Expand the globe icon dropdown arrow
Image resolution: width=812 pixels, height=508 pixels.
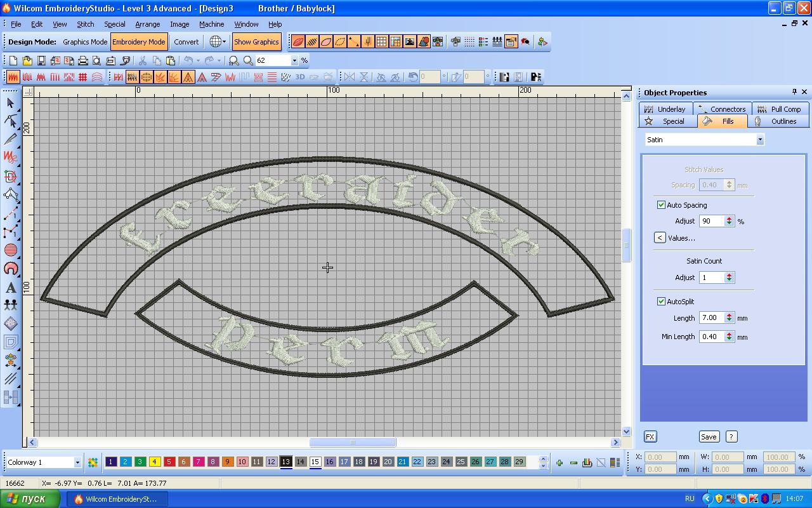pyautogui.click(x=224, y=42)
